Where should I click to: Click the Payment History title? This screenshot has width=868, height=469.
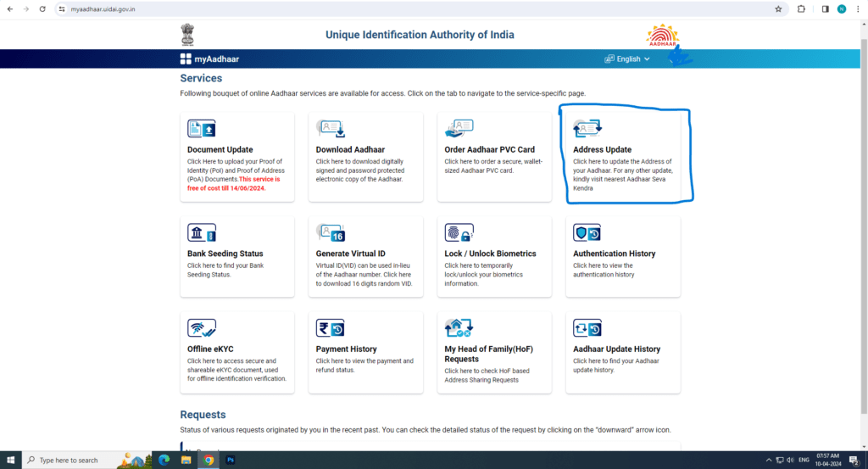347,349
